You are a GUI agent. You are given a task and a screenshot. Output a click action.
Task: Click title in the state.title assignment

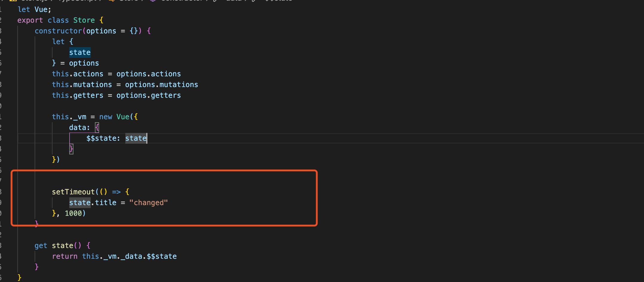point(106,203)
